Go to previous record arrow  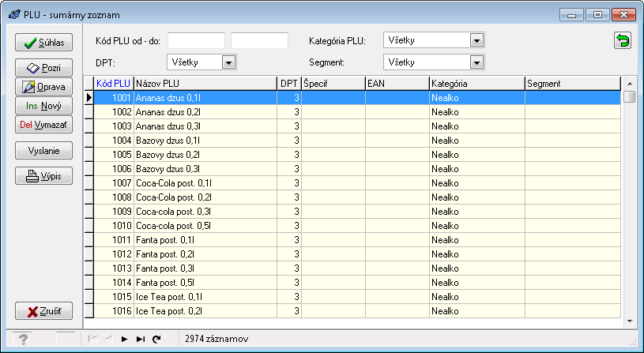[109, 339]
